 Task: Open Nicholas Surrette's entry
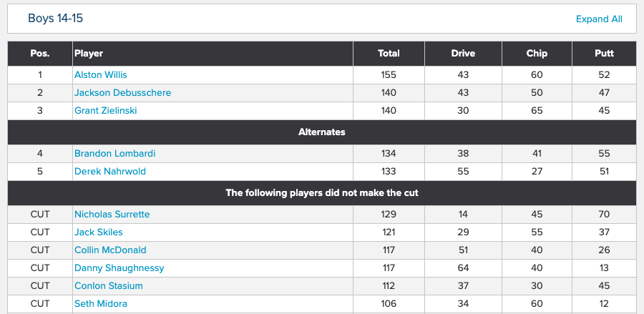coord(112,215)
